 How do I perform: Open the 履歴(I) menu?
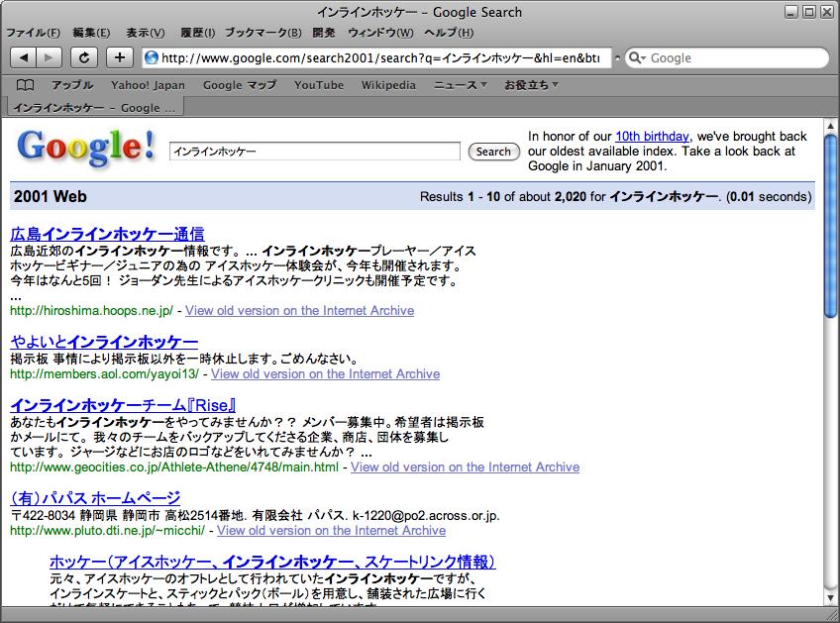(x=197, y=33)
